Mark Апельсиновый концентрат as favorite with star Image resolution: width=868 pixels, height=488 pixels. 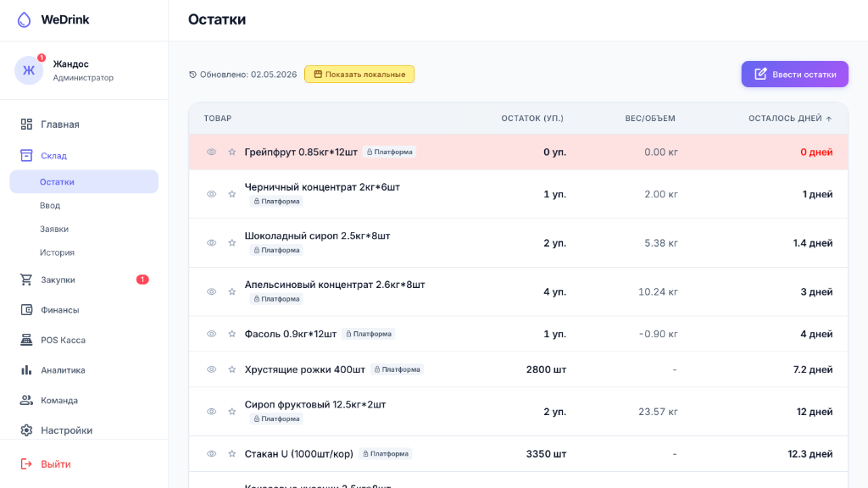pos(232,291)
